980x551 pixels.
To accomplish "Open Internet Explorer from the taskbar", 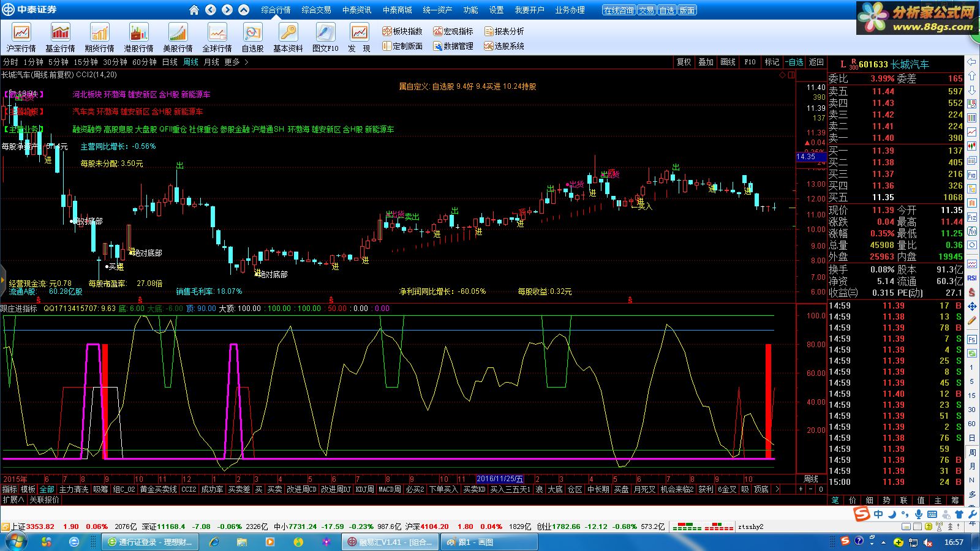I will click(x=214, y=542).
